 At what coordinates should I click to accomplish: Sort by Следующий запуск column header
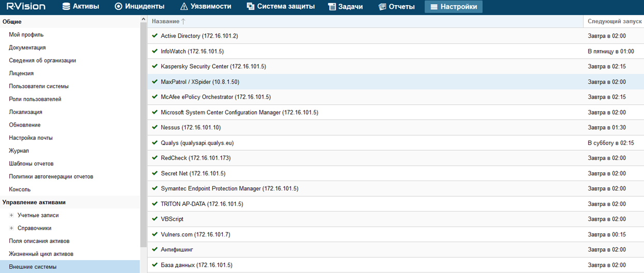click(614, 21)
